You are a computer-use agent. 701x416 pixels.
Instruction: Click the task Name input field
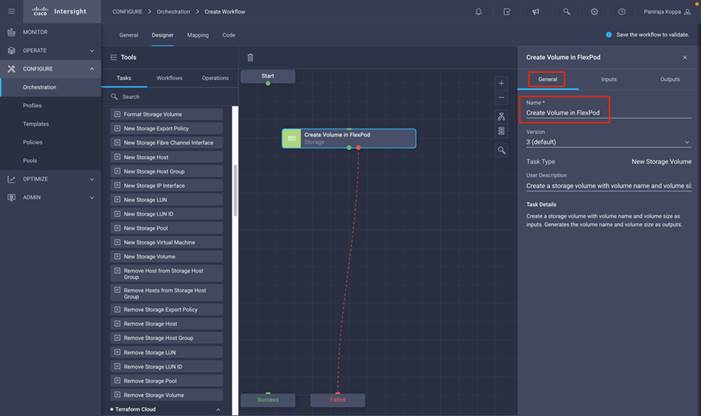click(608, 113)
